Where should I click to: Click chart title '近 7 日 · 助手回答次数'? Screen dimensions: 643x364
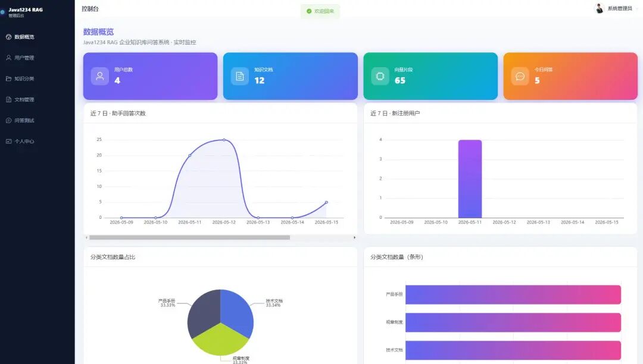tap(118, 114)
